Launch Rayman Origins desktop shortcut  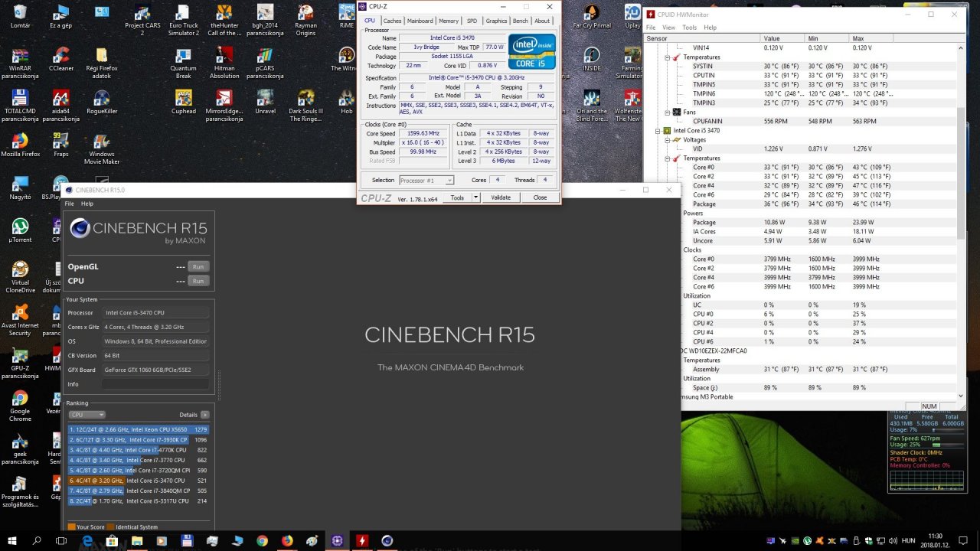pyautogui.click(x=305, y=20)
